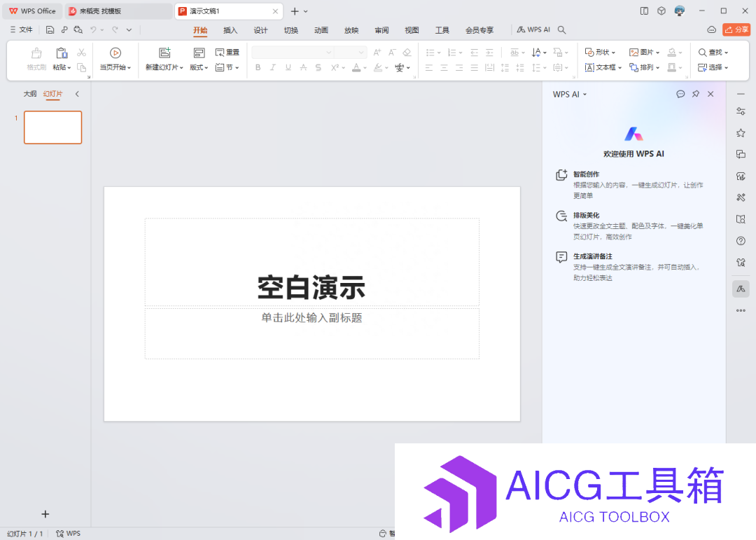Switch to Animation (动画) ribbon tab

[x=321, y=30]
